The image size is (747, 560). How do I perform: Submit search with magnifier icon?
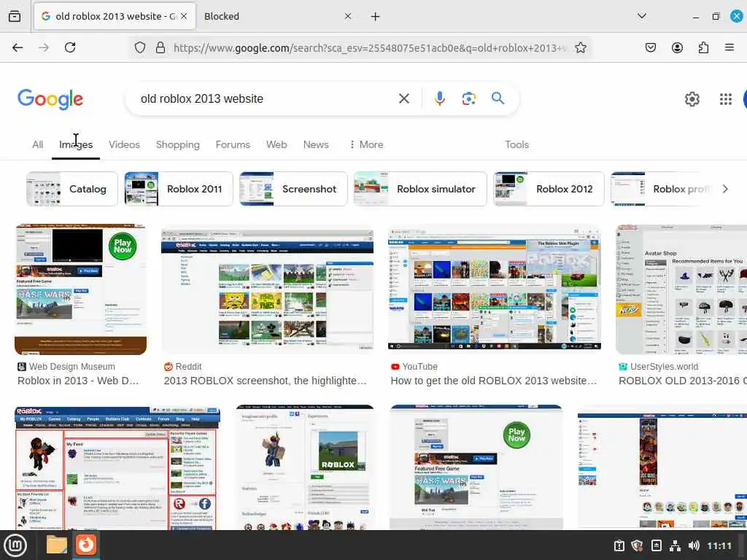(498, 98)
